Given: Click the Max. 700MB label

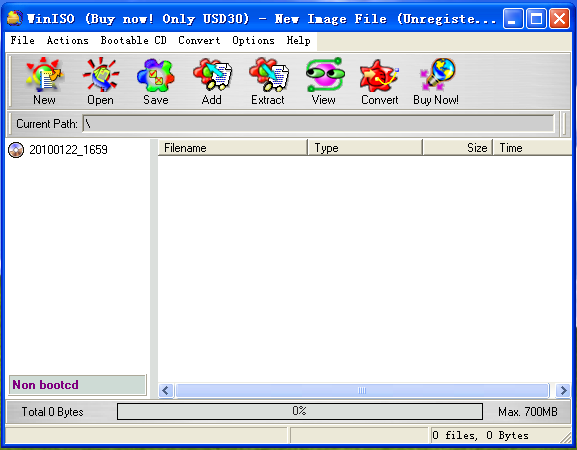Looking at the screenshot, I should (x=528, y=412).
